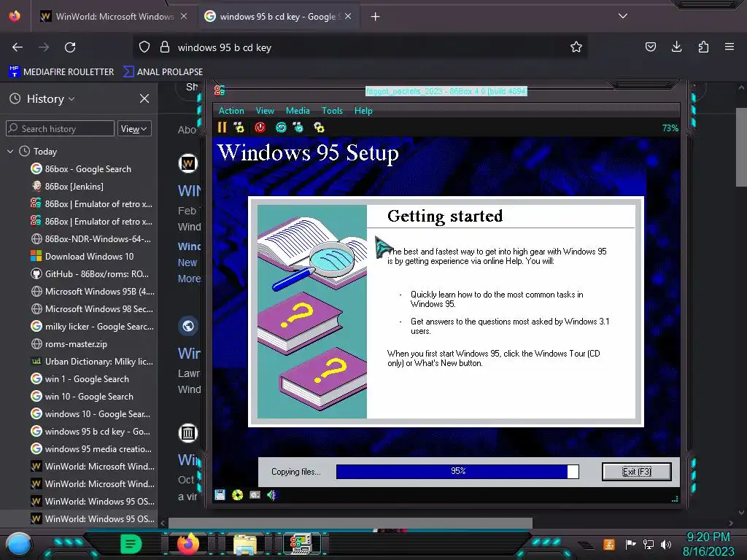This screenshot has height=560, width=747.
Task: Go back with the Firefox back arrow
Action: (x=18, y=47)
